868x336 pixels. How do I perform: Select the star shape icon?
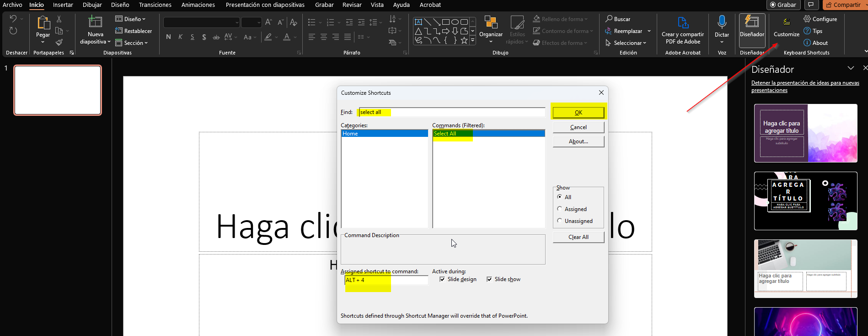pyautogui.click(x=464, y=41)
